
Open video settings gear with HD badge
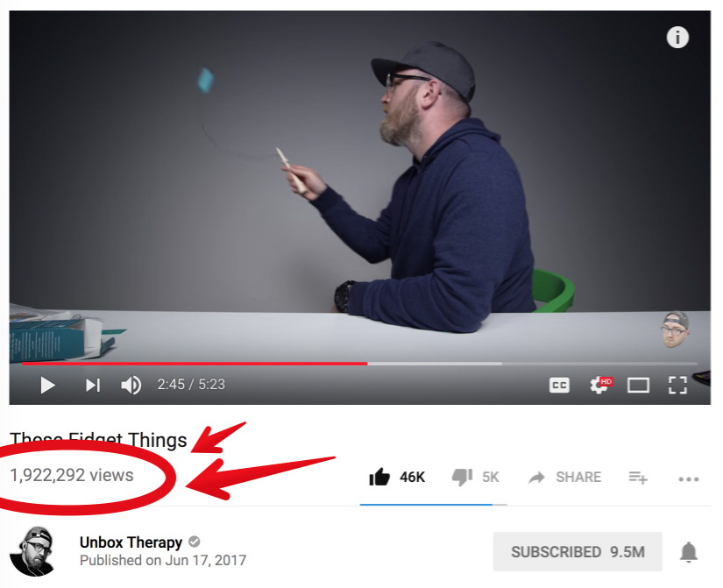[x=600, y=385]
